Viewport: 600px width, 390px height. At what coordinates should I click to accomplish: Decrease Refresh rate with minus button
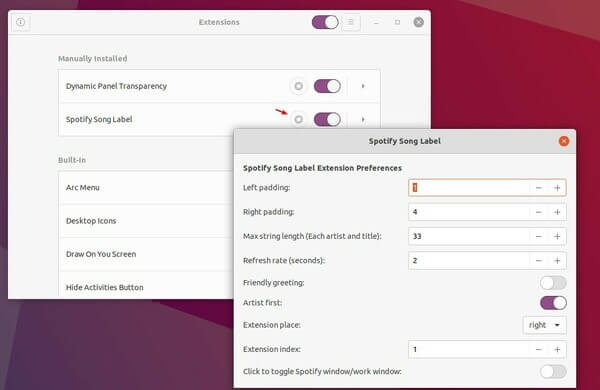[x=538, y=261]
